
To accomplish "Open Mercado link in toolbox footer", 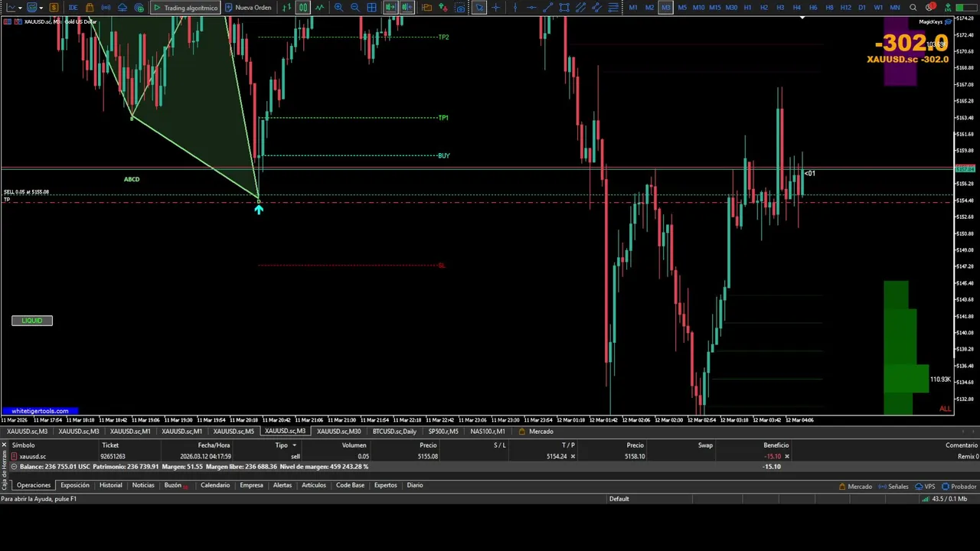I will coord(855,487).
